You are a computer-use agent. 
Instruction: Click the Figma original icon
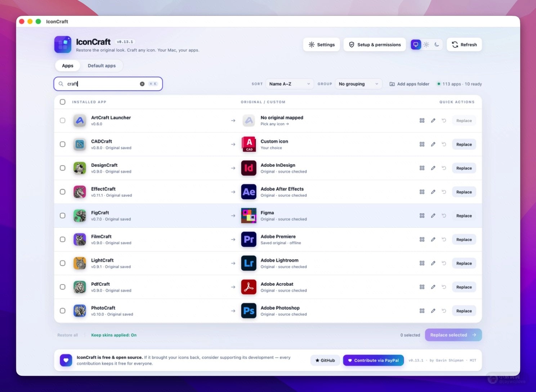[249, 216]
